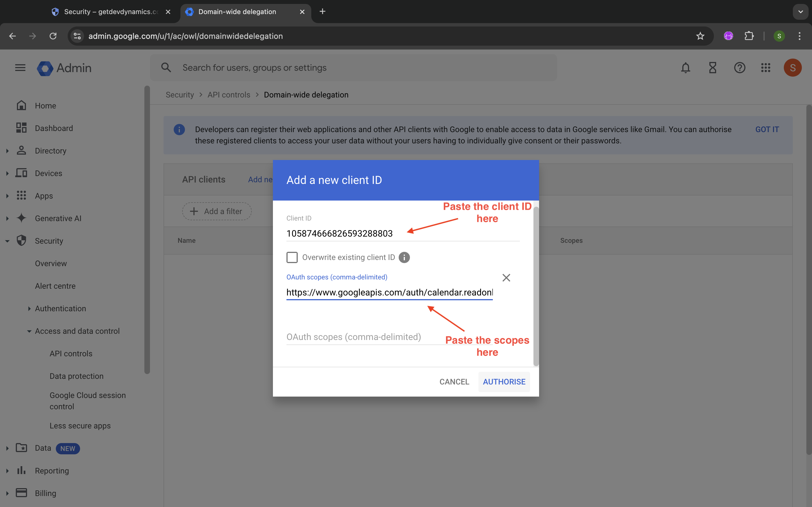Collapse the Access and data control section
This screenshot has width=812, height=507.
(29, 331)
